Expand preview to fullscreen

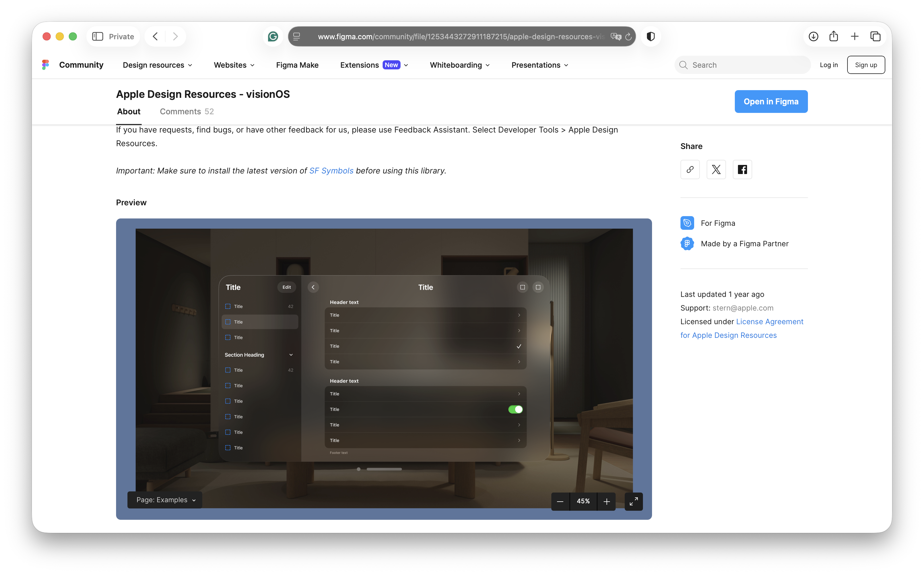(634, 502)
